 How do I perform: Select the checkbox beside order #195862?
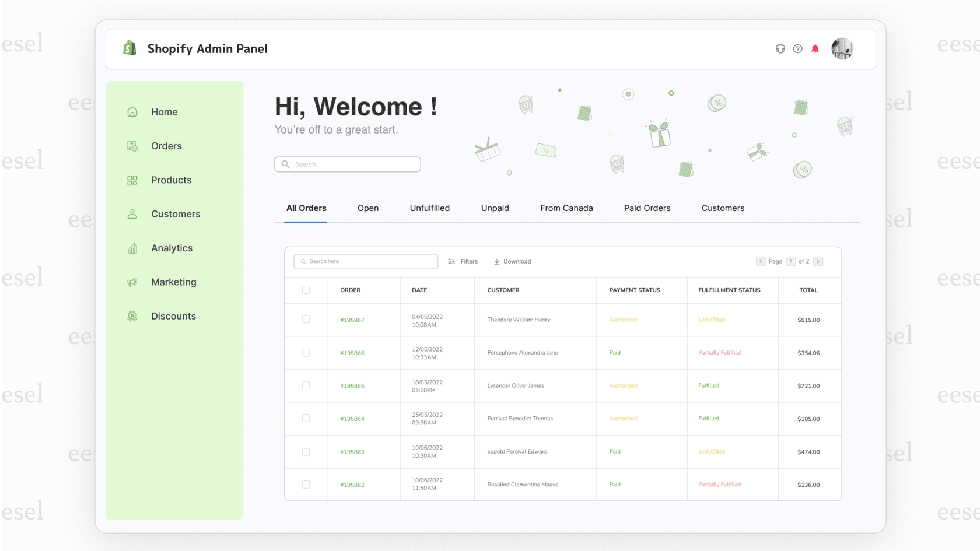click(306, 485)
